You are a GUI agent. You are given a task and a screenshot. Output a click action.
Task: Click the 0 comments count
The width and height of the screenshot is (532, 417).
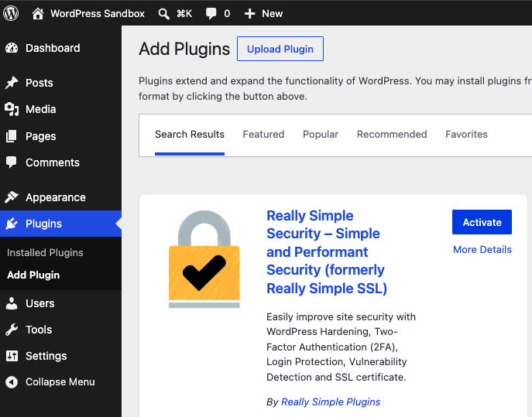click(x=227, y=14)
